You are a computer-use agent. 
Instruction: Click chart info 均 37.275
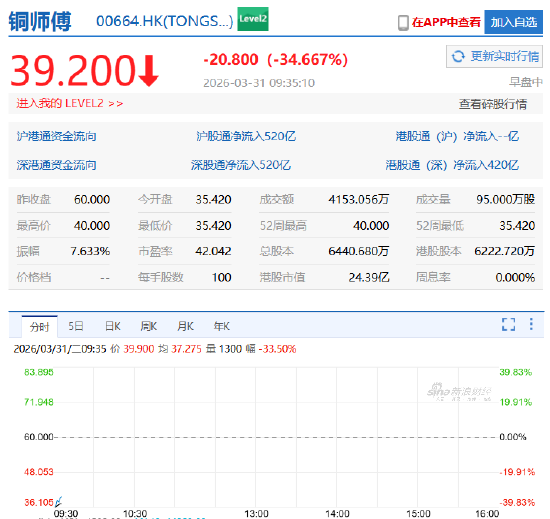[180, 349]
